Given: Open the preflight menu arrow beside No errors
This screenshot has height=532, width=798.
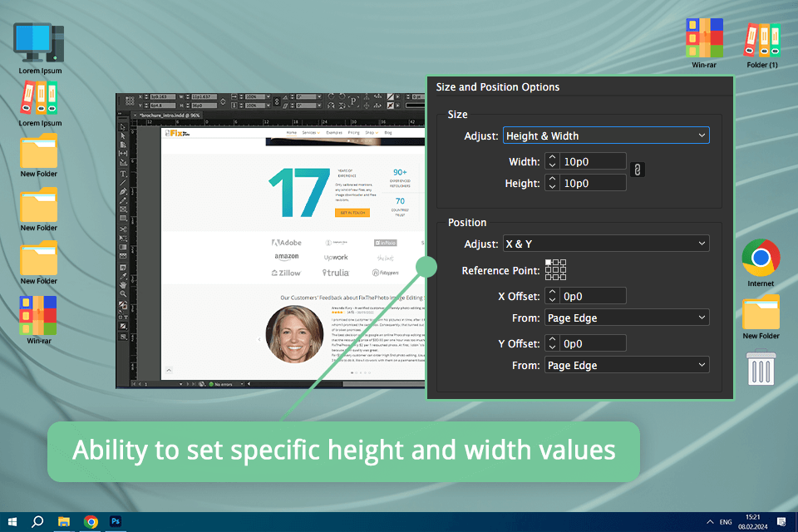Looking at the screenshot, I should tap(242, 384).
